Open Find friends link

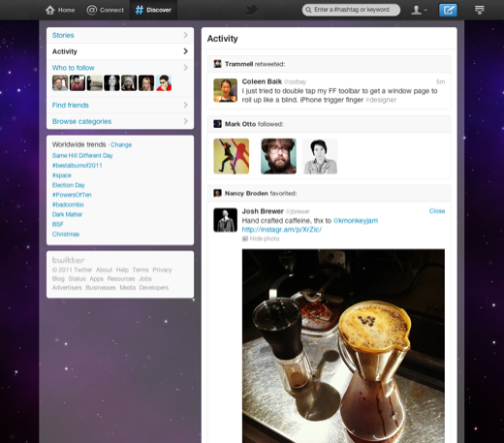(x=71, y=105)
